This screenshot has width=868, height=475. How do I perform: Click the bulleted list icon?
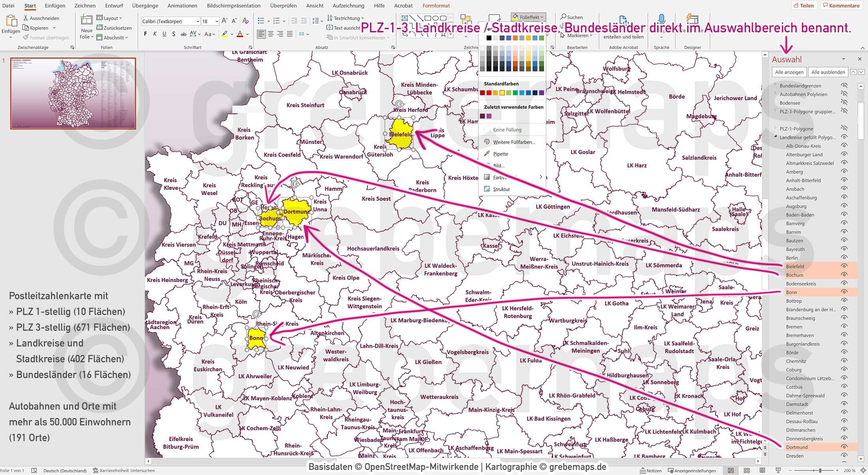[261, 20]
